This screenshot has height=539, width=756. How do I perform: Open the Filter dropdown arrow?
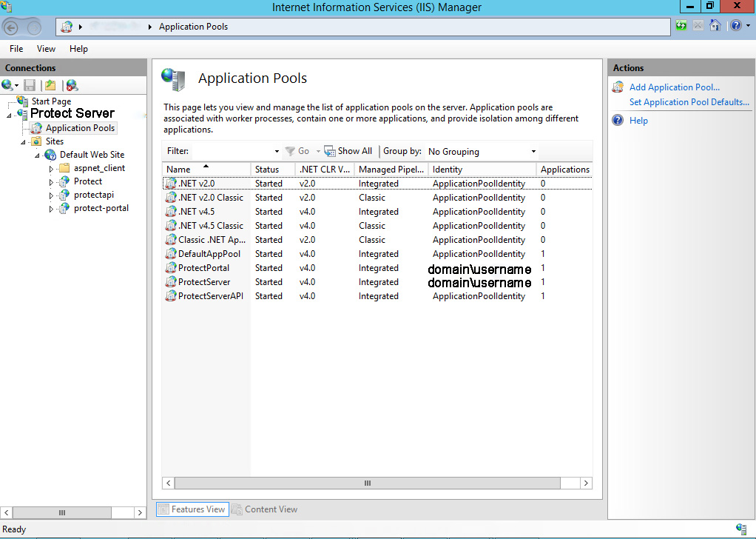(277, 152)
